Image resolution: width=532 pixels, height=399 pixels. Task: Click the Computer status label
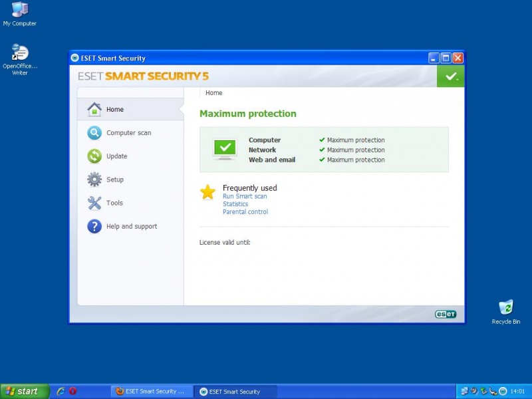[x=265, y=140]
